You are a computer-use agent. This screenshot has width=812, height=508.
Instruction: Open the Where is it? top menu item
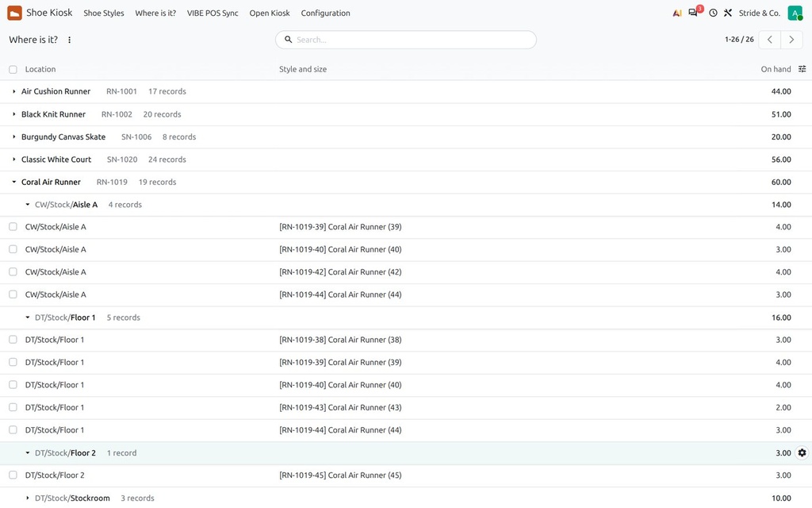pos(155,13)
